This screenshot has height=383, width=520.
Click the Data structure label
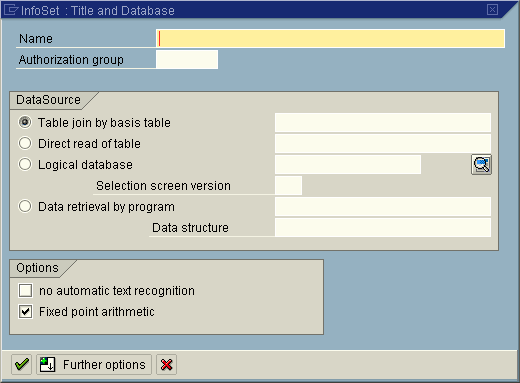pos(190,228)
